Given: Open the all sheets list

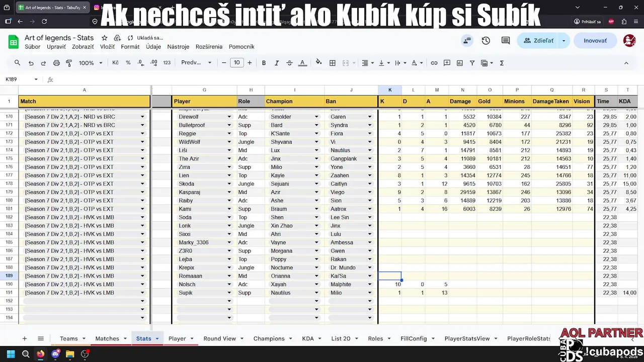Looking at the screenshot, I should [41, 339].
